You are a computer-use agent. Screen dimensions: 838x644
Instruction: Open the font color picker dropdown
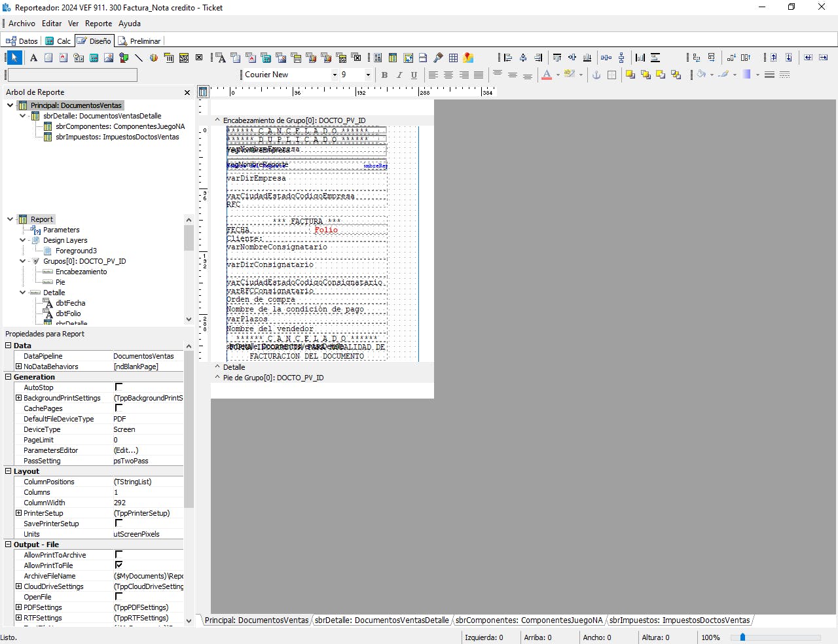tap(558, 75)
